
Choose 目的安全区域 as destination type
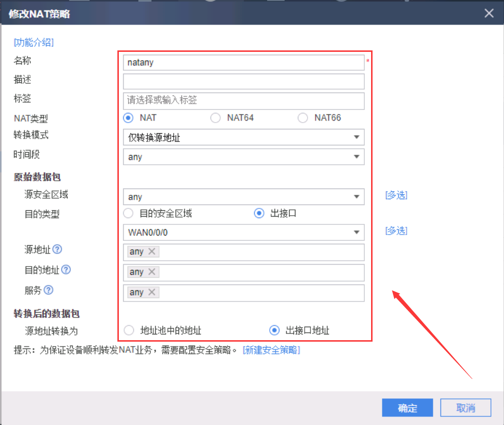point(129,213)
